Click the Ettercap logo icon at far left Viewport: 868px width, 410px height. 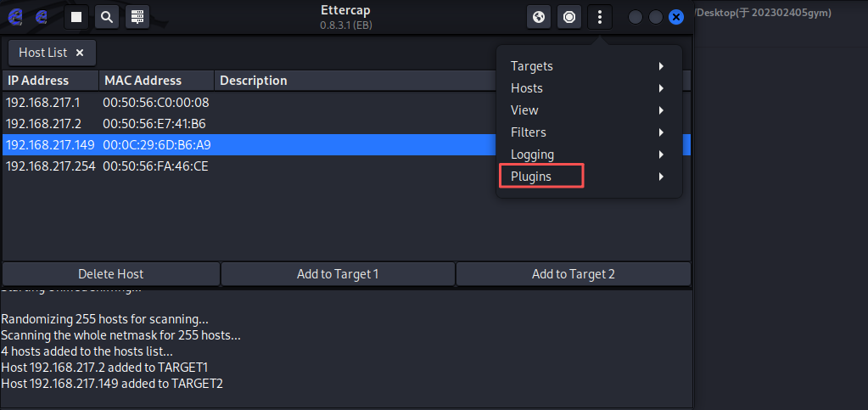(x=14, y=16)
